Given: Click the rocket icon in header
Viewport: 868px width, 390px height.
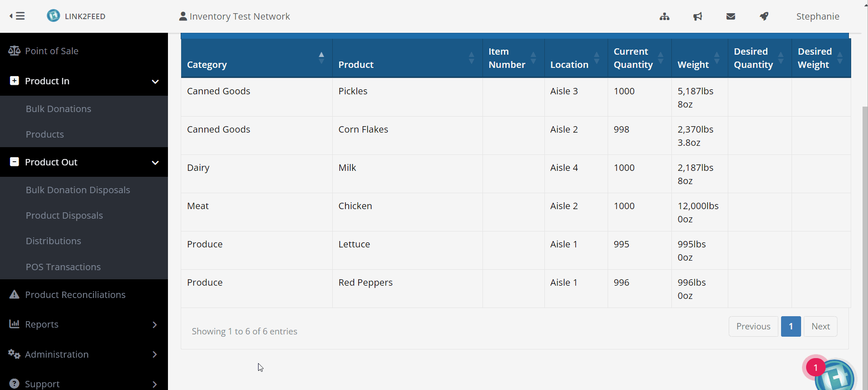Looking at the screenshot, I should (x=764, y=16).
